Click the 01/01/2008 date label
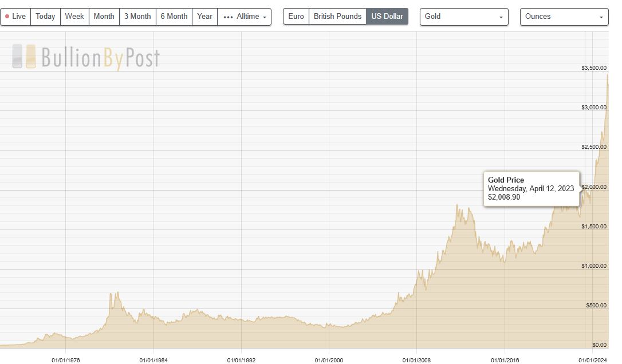Screen dimensions: 622x364 (x=416, y=361)
